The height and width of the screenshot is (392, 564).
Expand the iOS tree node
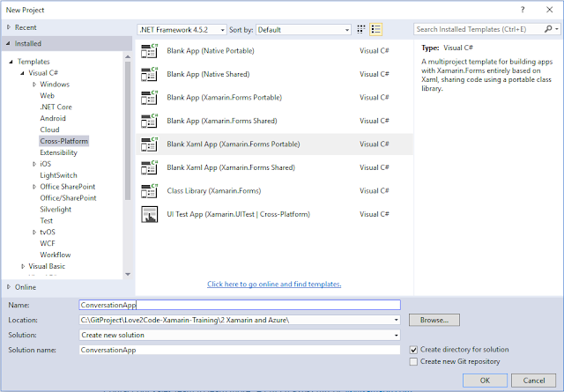pyautogui.click(x=34, y=164)
